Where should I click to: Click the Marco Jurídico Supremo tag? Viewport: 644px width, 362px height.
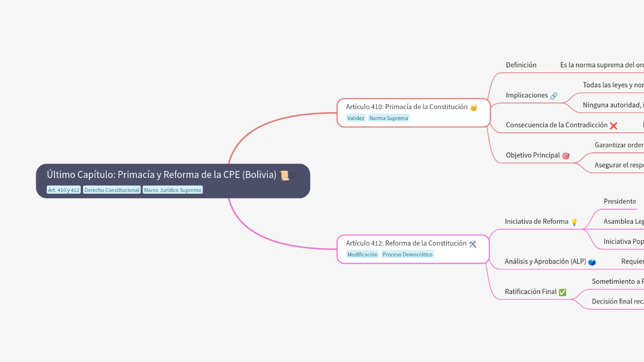pos(173,190)
